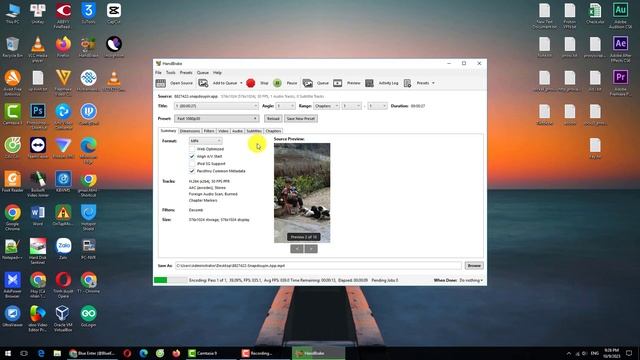Open the Recycle Bin desktop icon
Screen dimensions: 640x360
pyautogui.click(x=13, y=44)
